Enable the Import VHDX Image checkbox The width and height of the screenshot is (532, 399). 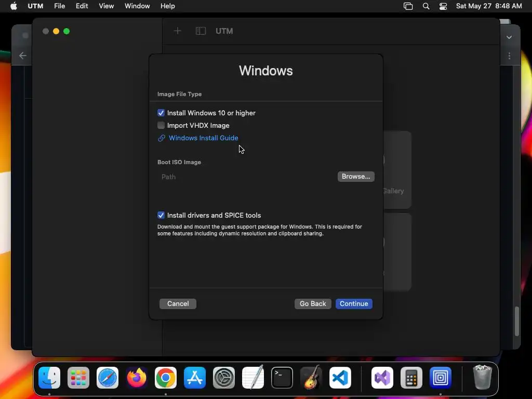(x=161, y=126)
